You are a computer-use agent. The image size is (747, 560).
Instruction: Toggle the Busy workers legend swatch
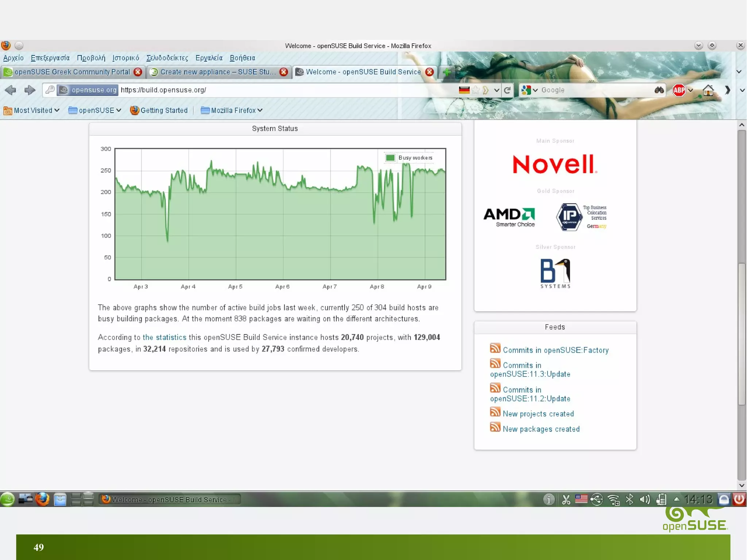[390, 158]
